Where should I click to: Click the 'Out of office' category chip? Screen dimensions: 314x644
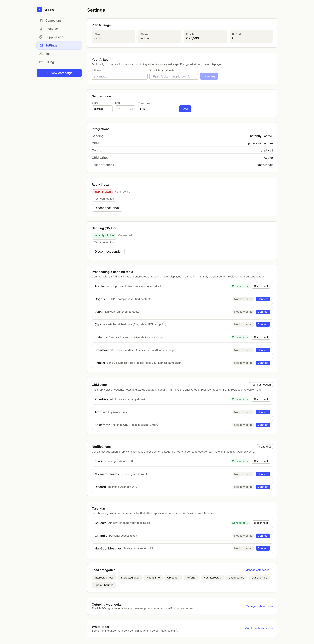pos(259,578)
